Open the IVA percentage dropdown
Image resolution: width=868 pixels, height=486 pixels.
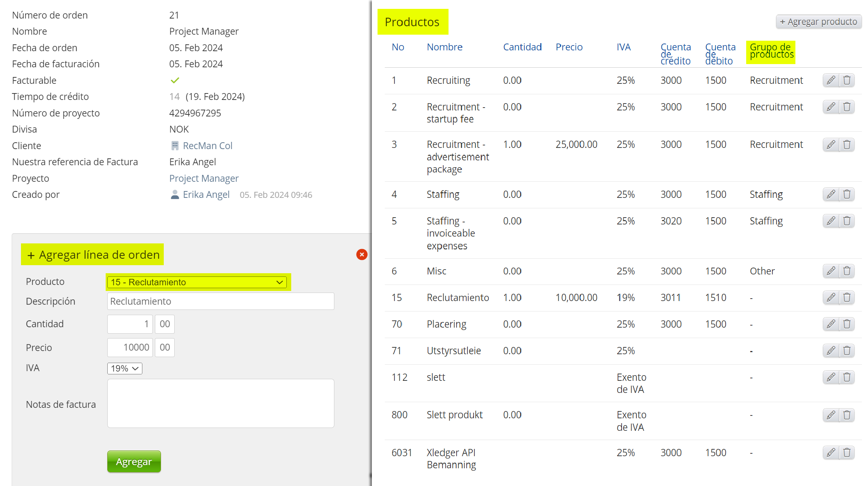[x=125, y=368]
